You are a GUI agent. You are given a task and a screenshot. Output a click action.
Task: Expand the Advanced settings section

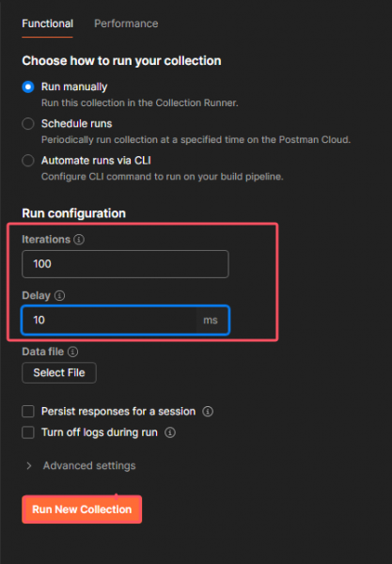tap(89, 466)
